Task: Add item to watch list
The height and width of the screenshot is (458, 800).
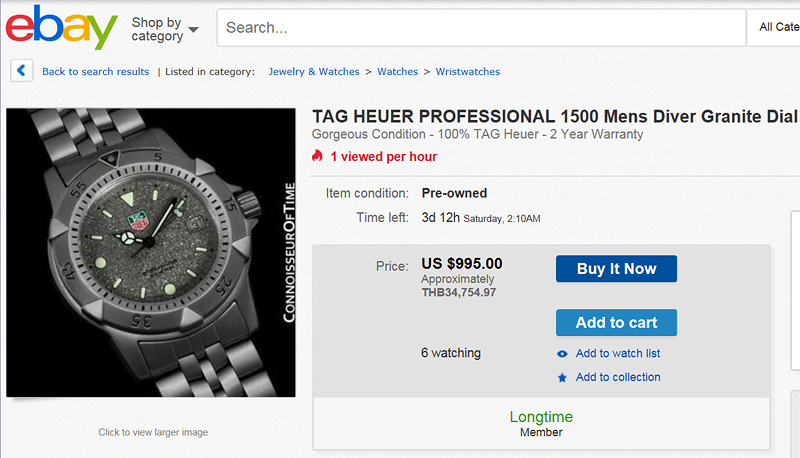Action: pyautogui.click(x=618, y=353)
